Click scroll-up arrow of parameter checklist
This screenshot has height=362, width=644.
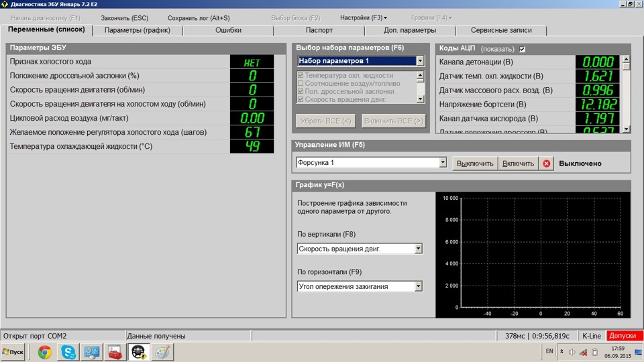(x=420, y=74)
